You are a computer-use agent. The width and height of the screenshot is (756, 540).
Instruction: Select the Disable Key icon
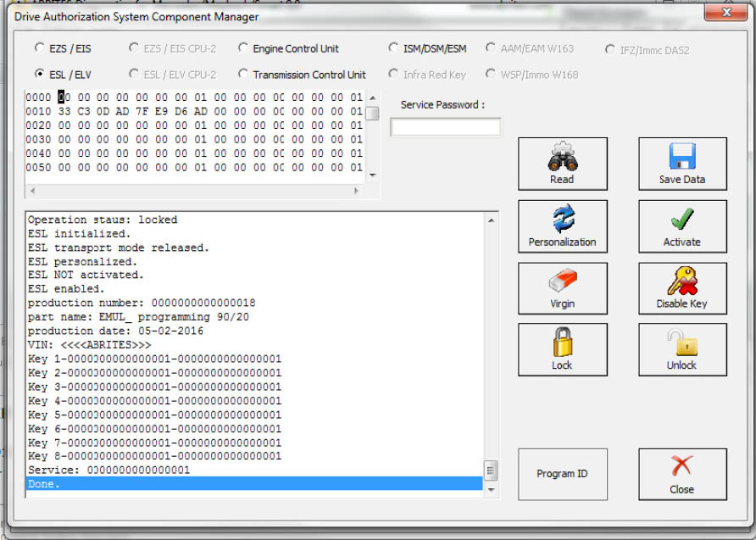pos(681,281)
